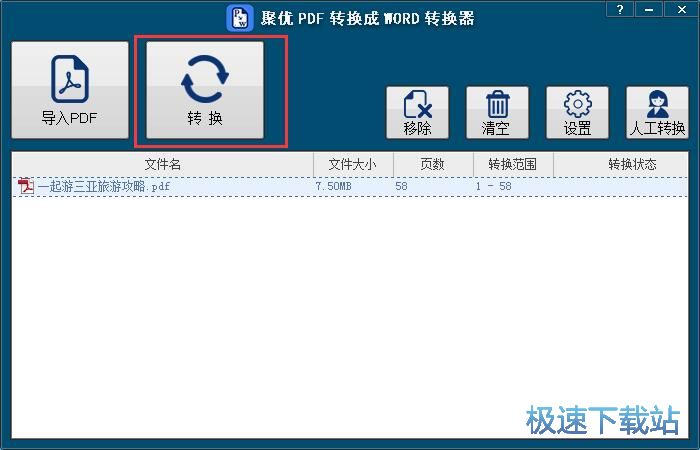The image size is (700, 450).
Task: Sort by the 文件名 column header
Action: [x=162, y=165]
